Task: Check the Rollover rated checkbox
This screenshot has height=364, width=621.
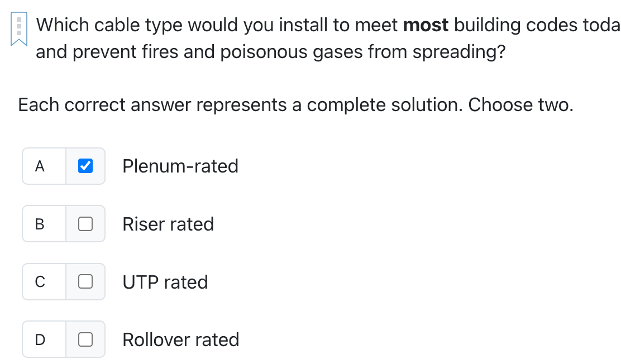Action: (x=85, y=339)
